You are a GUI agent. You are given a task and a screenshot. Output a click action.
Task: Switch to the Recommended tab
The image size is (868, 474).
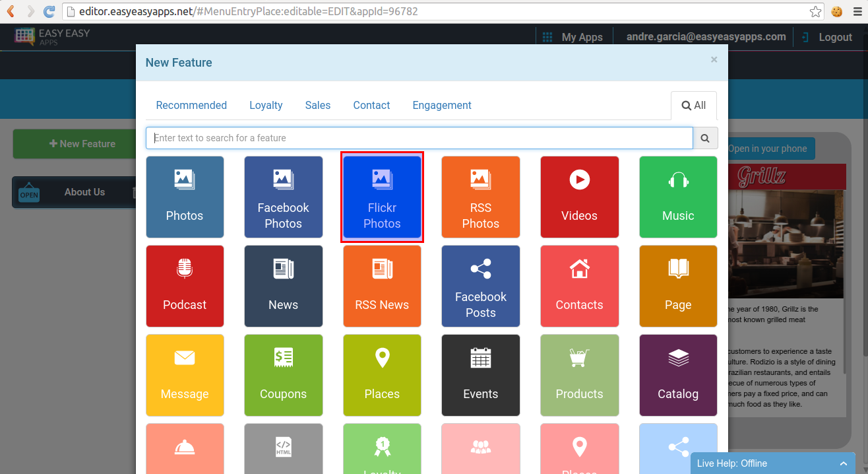(191, 105)
